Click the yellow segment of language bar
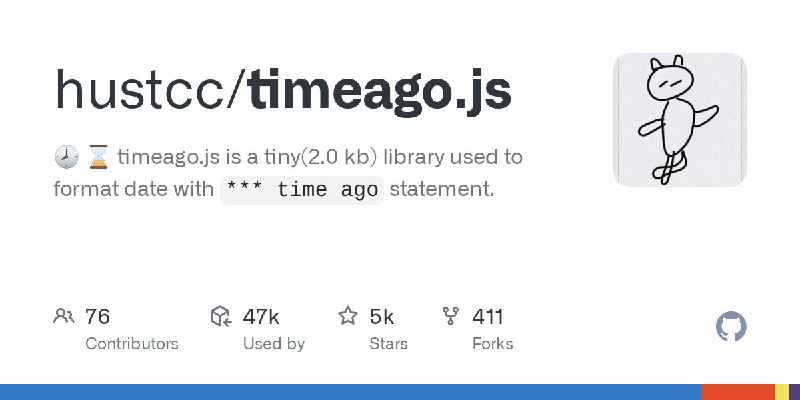The width and height of the screenshot is (800, 400). click(782, 392)
